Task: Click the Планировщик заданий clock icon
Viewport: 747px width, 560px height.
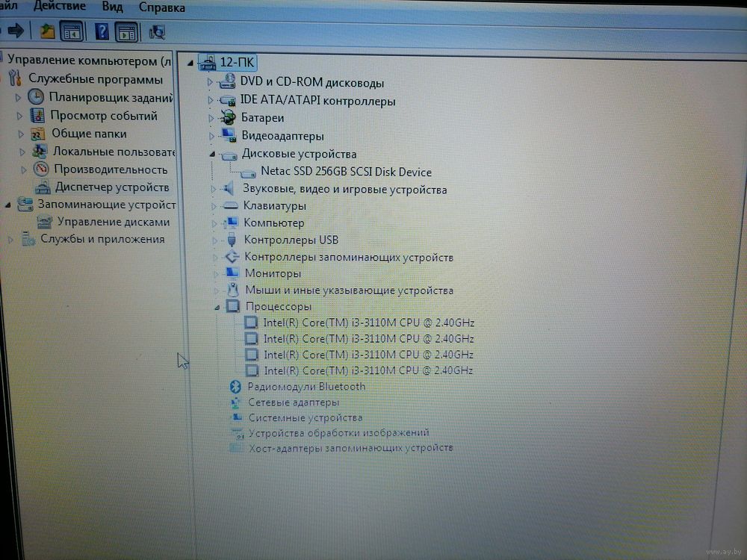Action: 36,96
